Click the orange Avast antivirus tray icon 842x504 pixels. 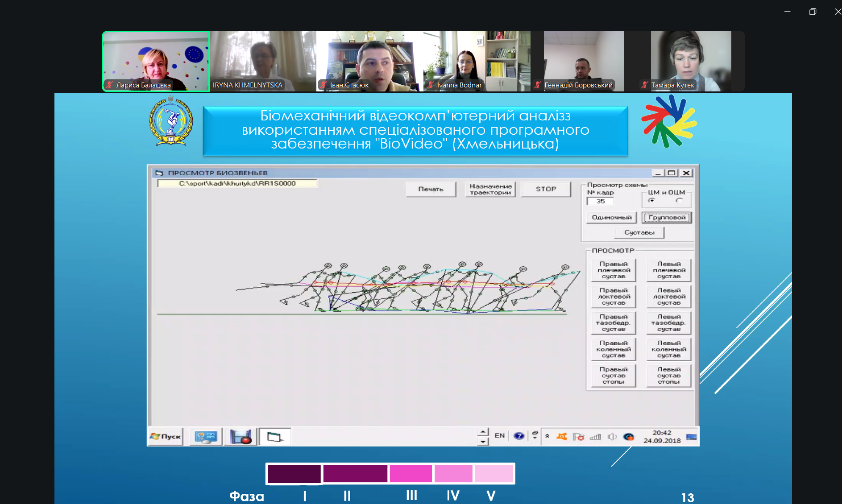click(562, 436)
